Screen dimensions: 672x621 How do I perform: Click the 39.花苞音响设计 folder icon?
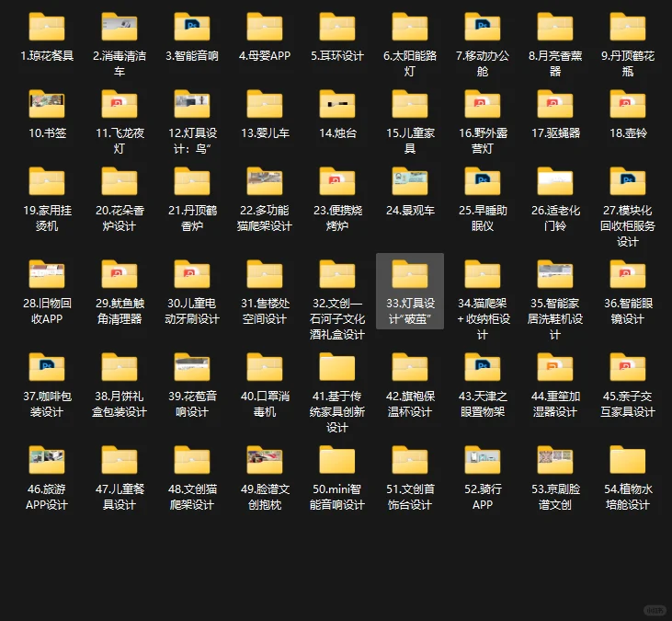tap(192, 367)
